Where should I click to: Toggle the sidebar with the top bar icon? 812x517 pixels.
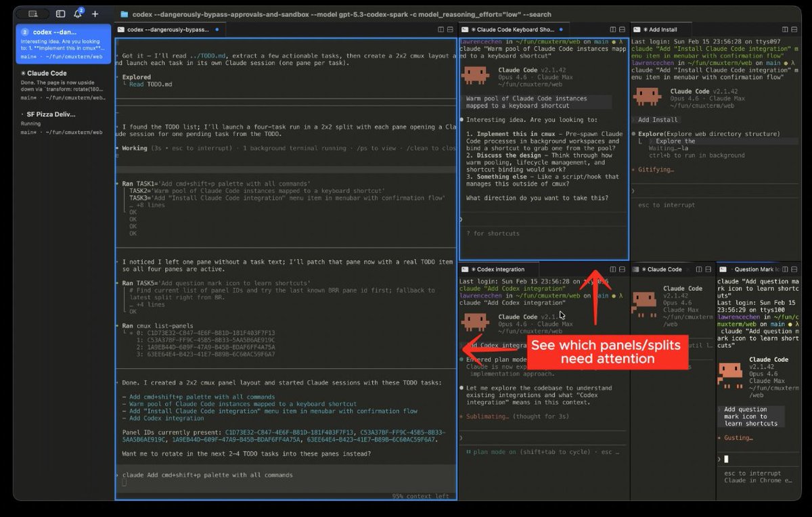[60, 14]
